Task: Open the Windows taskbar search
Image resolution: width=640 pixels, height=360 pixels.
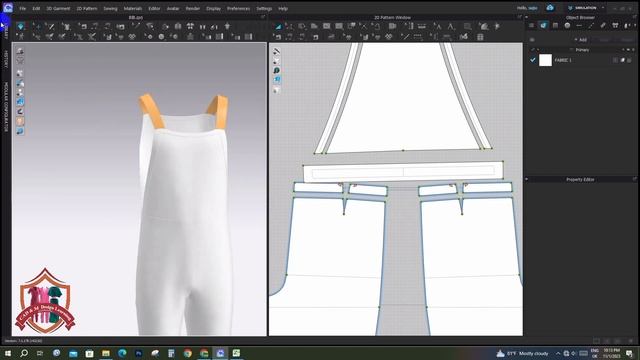Action: [x=24, y=353]
